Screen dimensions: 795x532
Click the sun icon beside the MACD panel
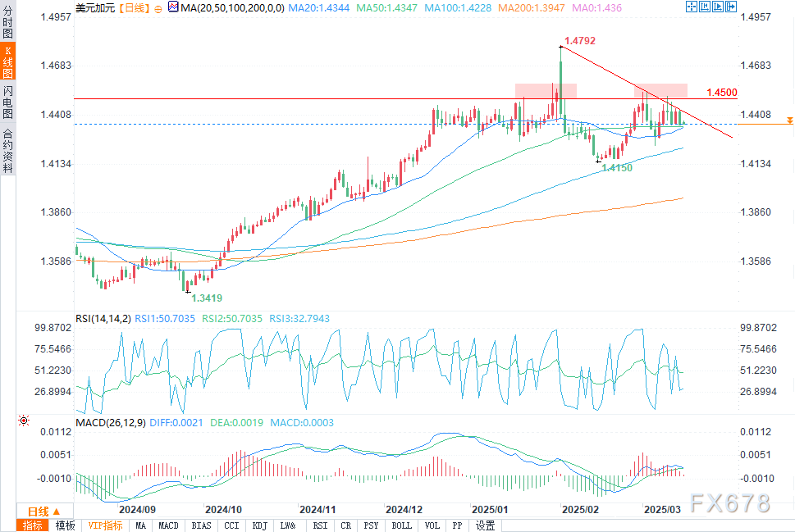tap(23, 420)
